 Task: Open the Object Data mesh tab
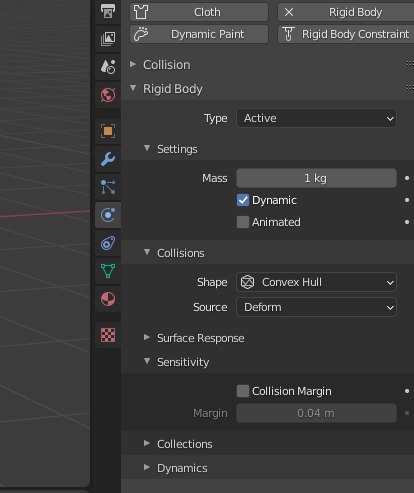108,271
